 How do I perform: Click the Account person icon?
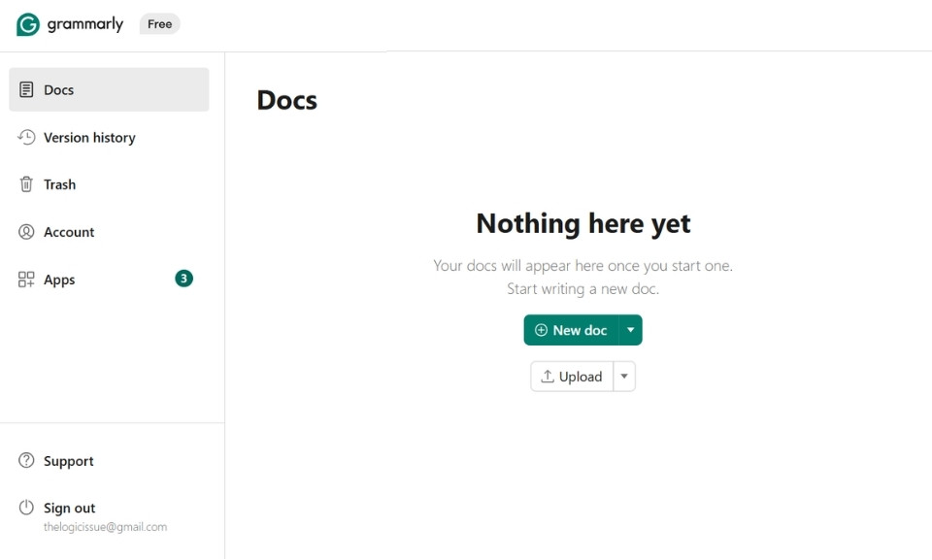(26, 232)
